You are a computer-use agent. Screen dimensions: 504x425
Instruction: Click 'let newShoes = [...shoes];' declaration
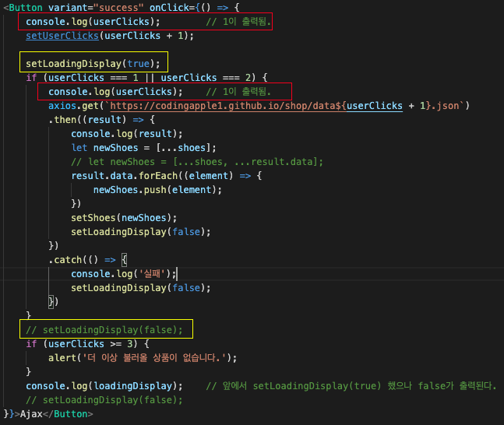pos(143,148)
